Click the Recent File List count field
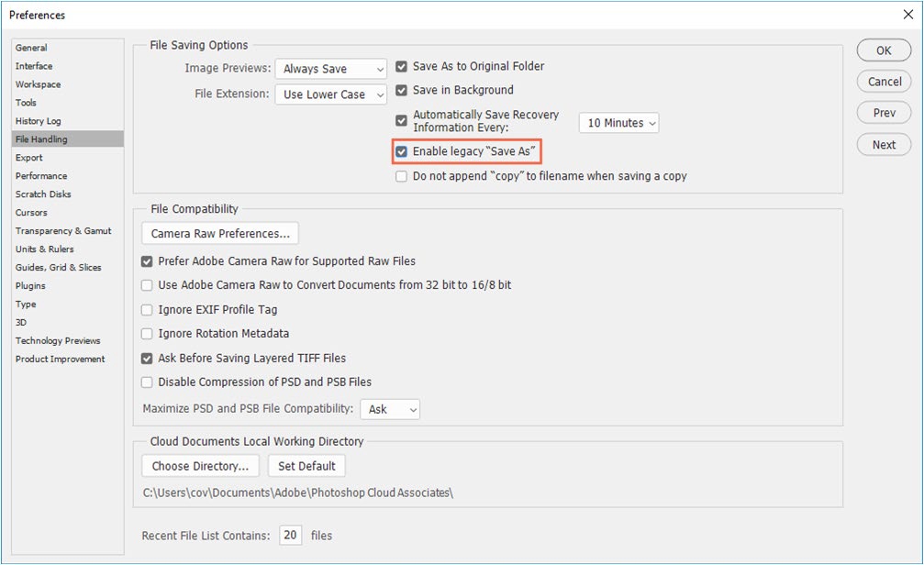Screen dimensions: 924x565 point(291,536)
